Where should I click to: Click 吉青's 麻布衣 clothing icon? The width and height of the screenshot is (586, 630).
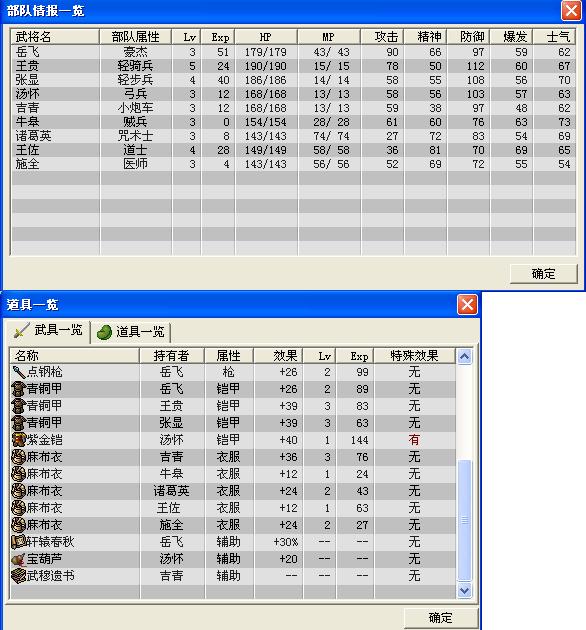coord(18,457)
